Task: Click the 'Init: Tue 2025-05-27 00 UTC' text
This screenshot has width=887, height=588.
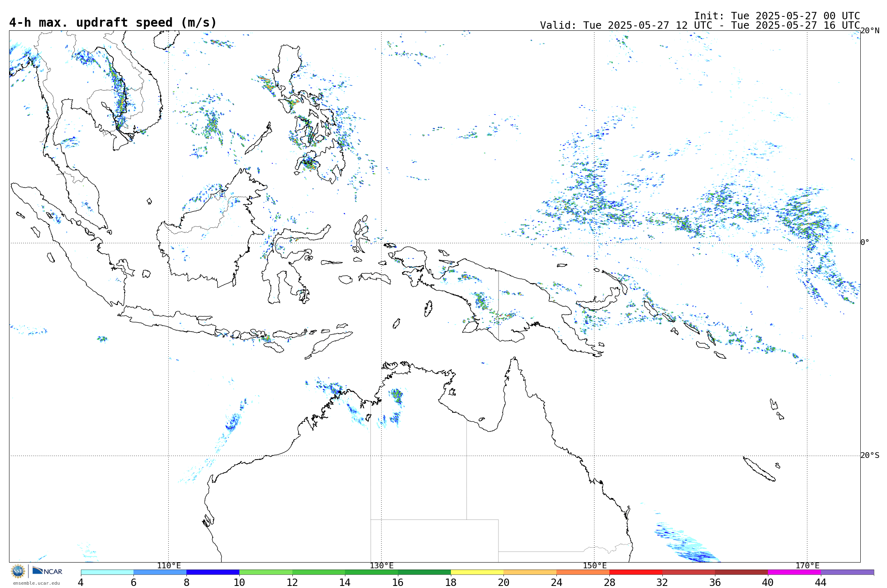Action: [x=777, y=16]
